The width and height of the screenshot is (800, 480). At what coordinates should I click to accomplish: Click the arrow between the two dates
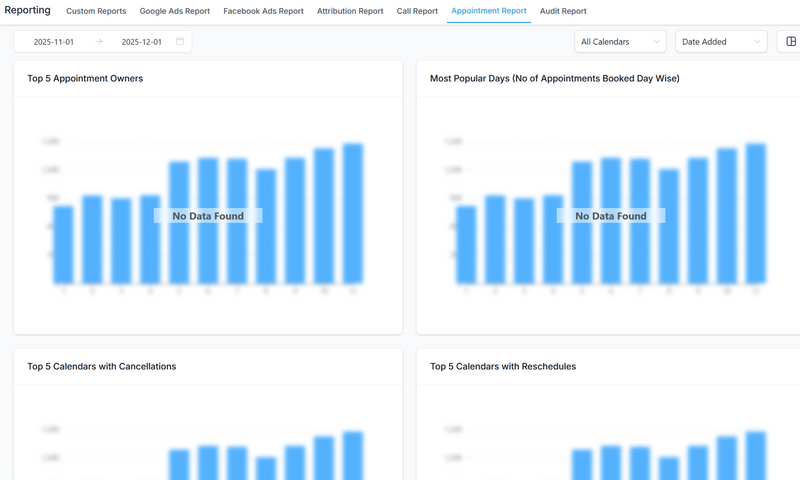[x=99, y=42]
